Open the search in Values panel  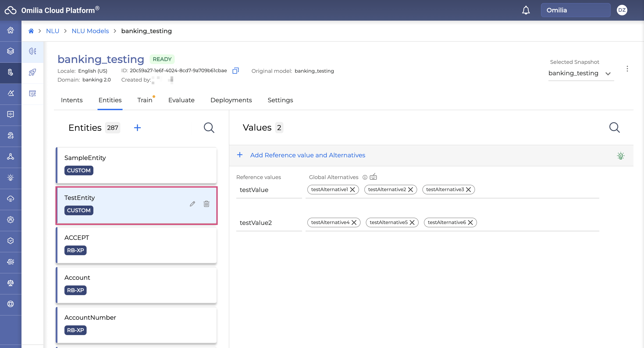click(x=614, y=127)
